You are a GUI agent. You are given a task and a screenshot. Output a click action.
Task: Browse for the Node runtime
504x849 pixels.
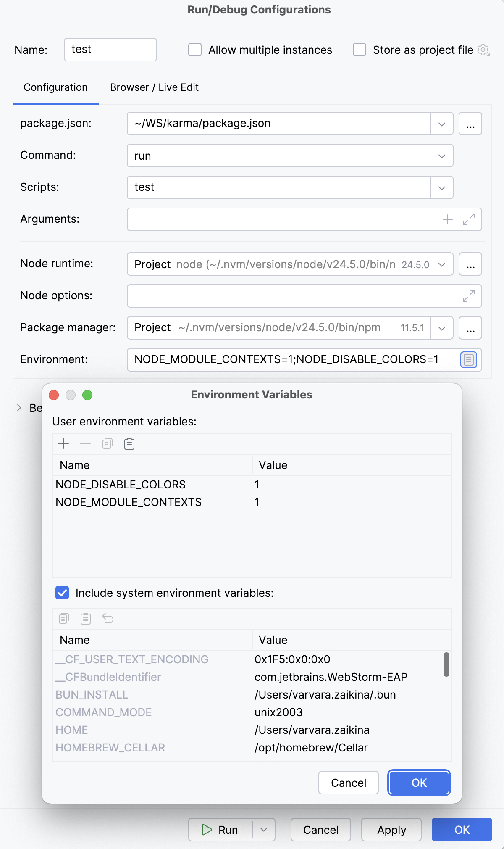470,264
